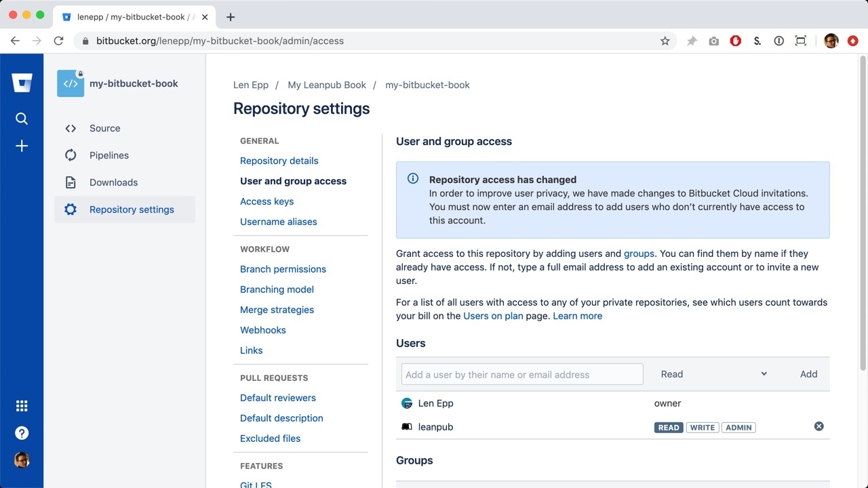Open search with the magnifier icon
Viewport: 868px width, 488px height.
pyautogui.click(x=22, y=119)
